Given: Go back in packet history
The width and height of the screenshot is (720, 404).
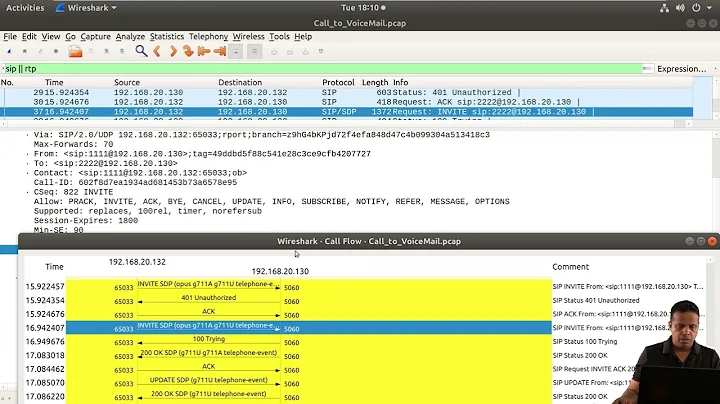Looking at the screenshot, I should [158, 51].
